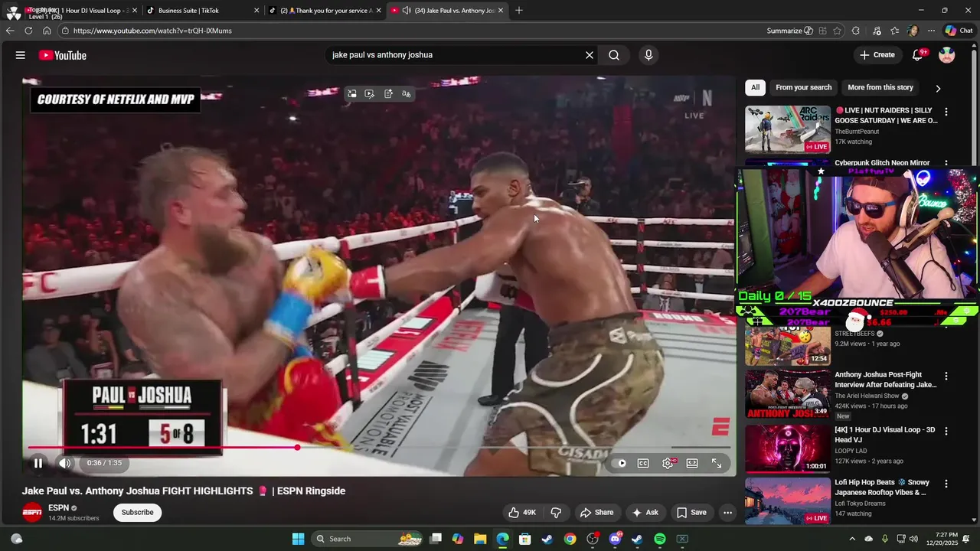Go to YouTube home via logo
This screenshot has height=551, width=980.
click(62, 55)
